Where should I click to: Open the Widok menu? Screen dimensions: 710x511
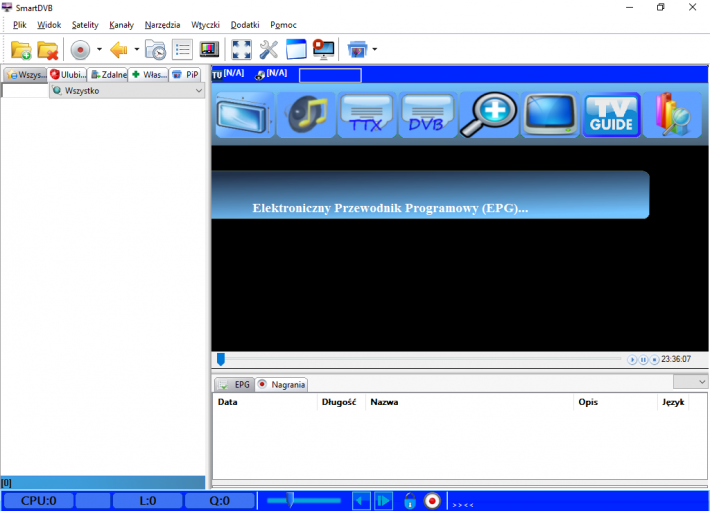49,25
